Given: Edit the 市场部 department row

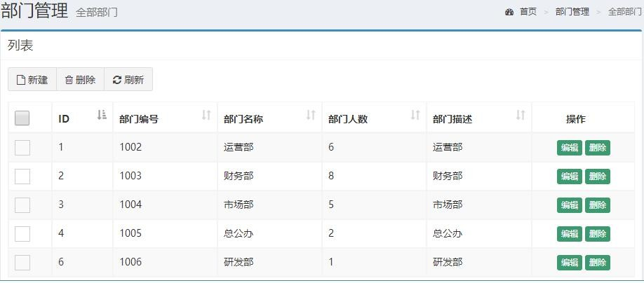Looking at the screenshot, I should [x=569, y=205].
